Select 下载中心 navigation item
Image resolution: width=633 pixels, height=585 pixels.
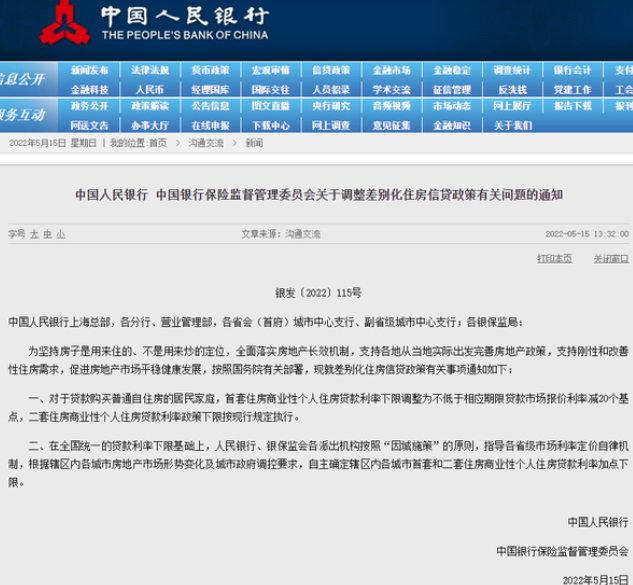pyautogui.click(x=271, y=126)
